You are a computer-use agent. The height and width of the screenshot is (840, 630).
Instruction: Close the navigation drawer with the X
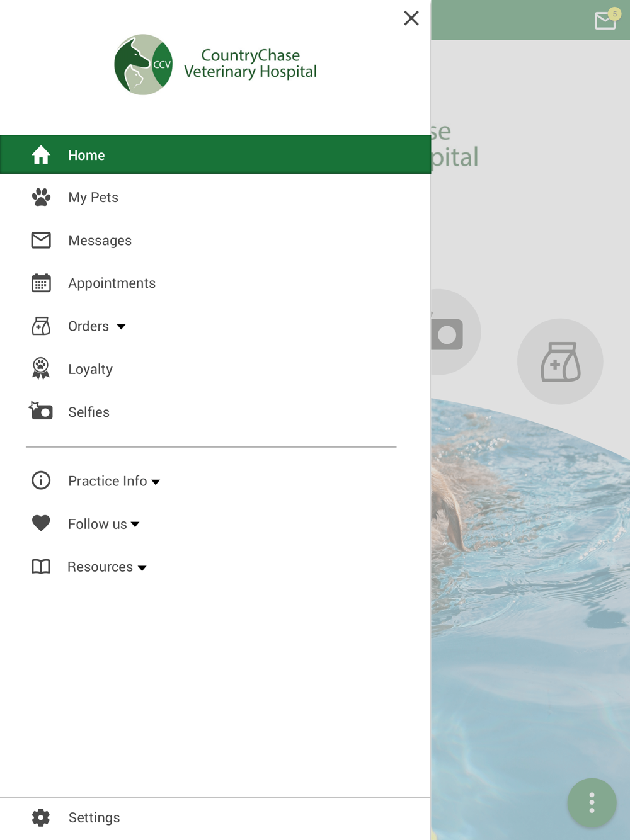click(411, 18)
